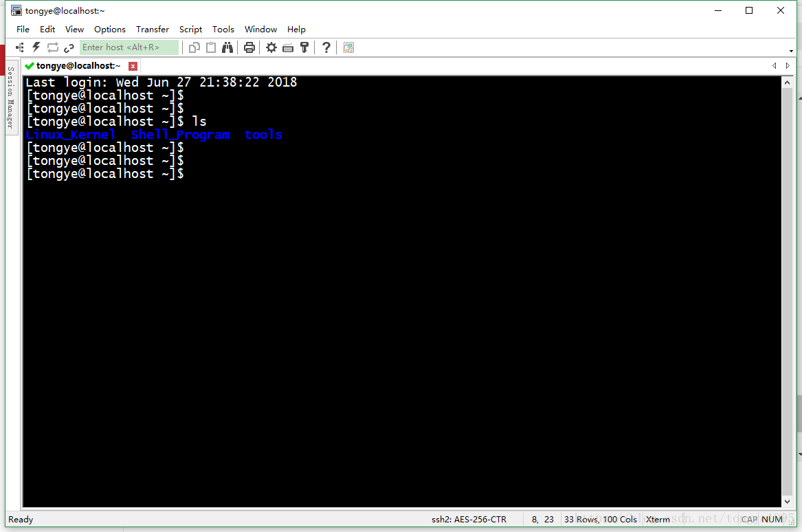802x532 pixels.
Task: Maximize the SecureCRT window
Action: point(749,10)
